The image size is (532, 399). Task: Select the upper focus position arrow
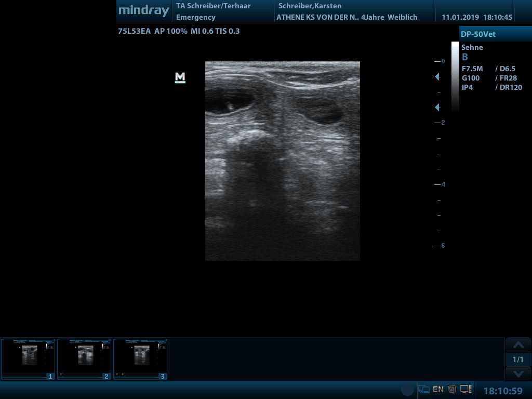coord(437,77)
